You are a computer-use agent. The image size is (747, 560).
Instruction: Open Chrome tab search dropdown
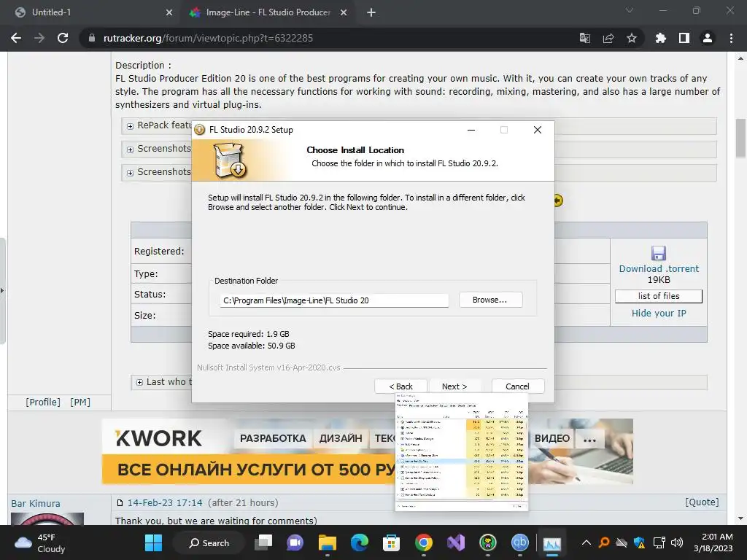[x=630, y=10]
